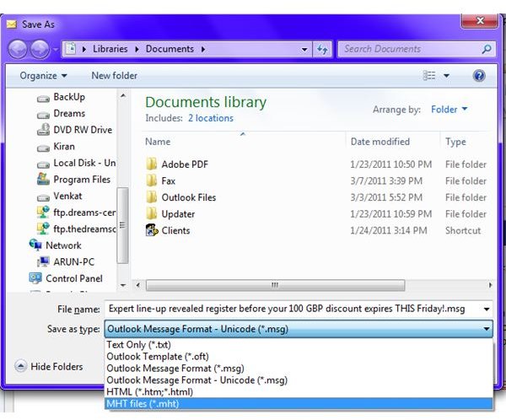Click the Fax folder icon
The width and height of the screenshot is (506, 420).
(151, 180)
